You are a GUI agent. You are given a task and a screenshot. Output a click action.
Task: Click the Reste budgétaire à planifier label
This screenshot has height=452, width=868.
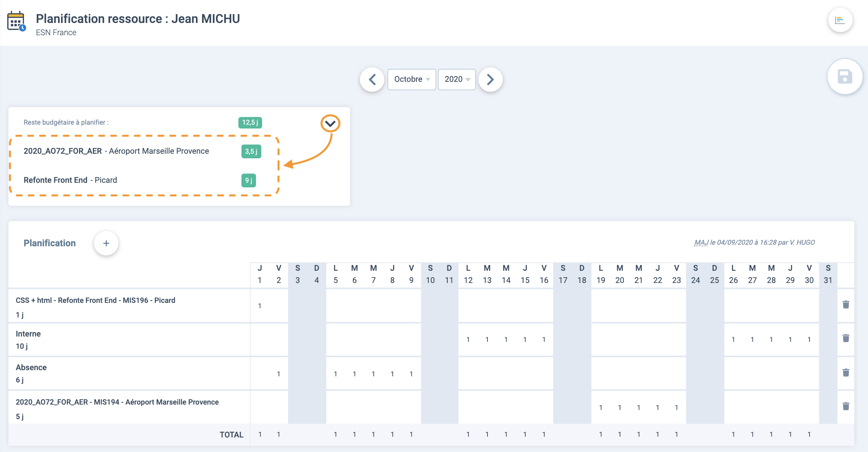tap(66, 122)
